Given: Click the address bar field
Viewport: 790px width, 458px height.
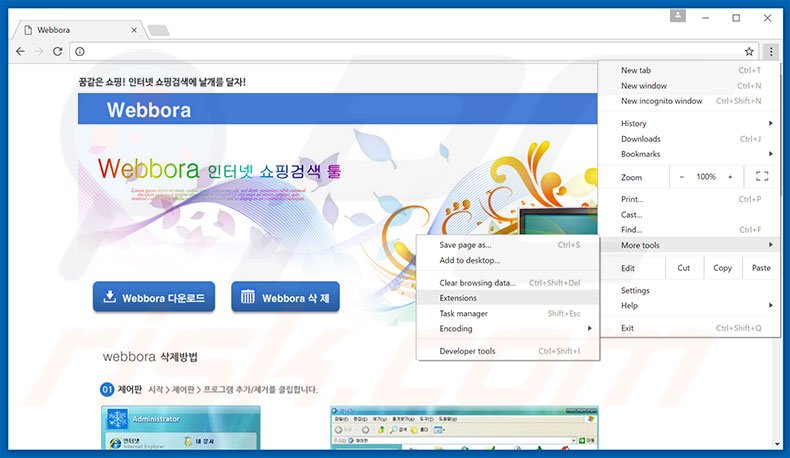Looking at the screenshot, I should pos(413,51).
